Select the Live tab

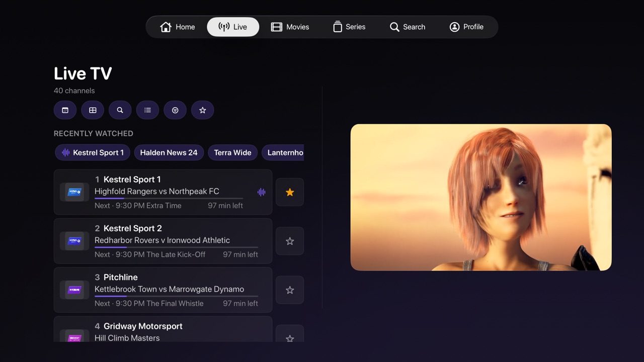pyautogui.click(x=233, y=27)
